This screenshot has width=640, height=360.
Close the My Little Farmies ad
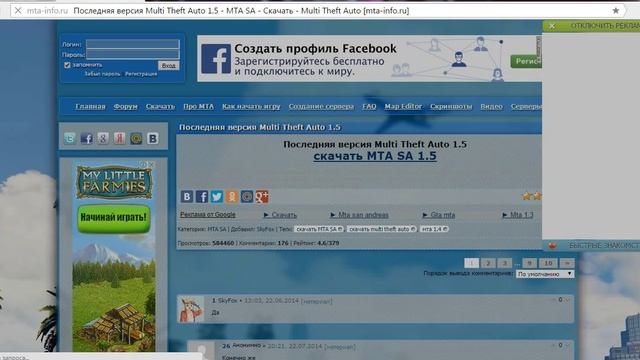click(151, 164)
